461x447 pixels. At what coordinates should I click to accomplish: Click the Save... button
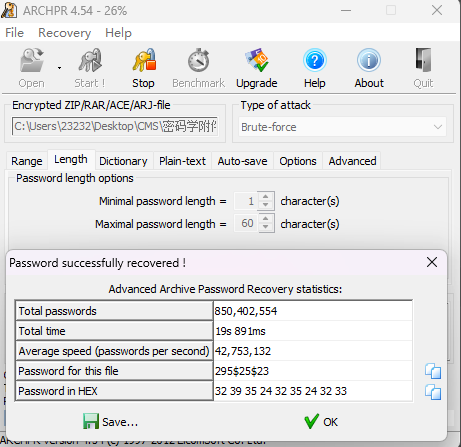[110, 422]
